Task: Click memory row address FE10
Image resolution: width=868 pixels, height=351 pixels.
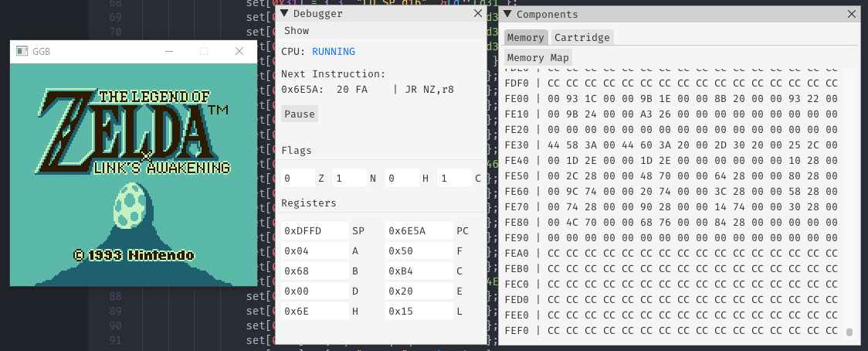Action: 517,114
